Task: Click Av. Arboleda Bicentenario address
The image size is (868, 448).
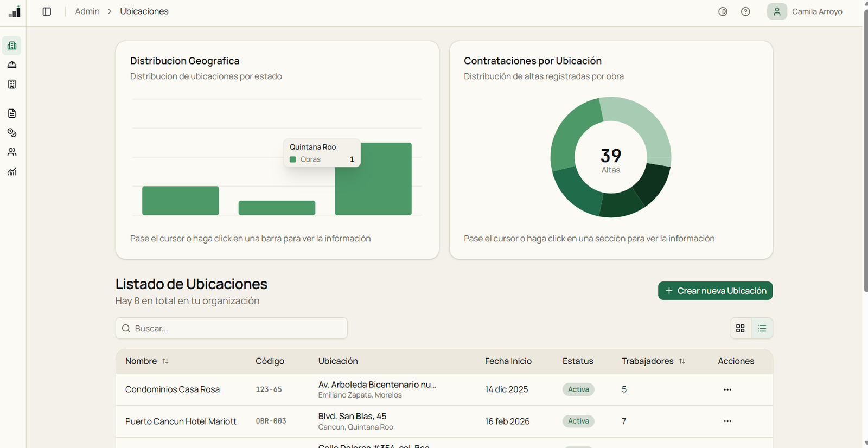Action: click(x=377, y=385)
